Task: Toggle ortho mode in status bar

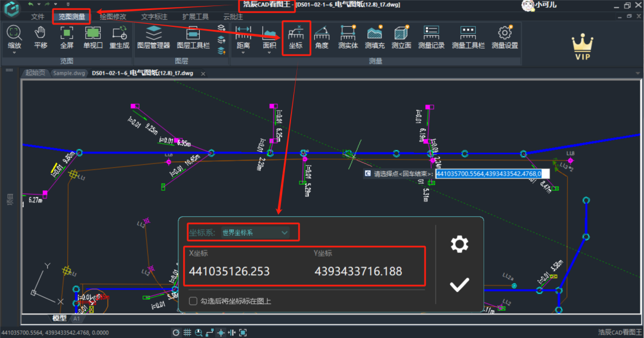Action: tap(210, 333)
